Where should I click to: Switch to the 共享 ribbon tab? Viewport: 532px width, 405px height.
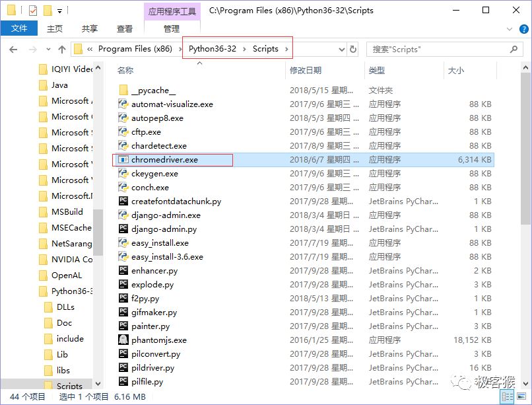[89, 28]
